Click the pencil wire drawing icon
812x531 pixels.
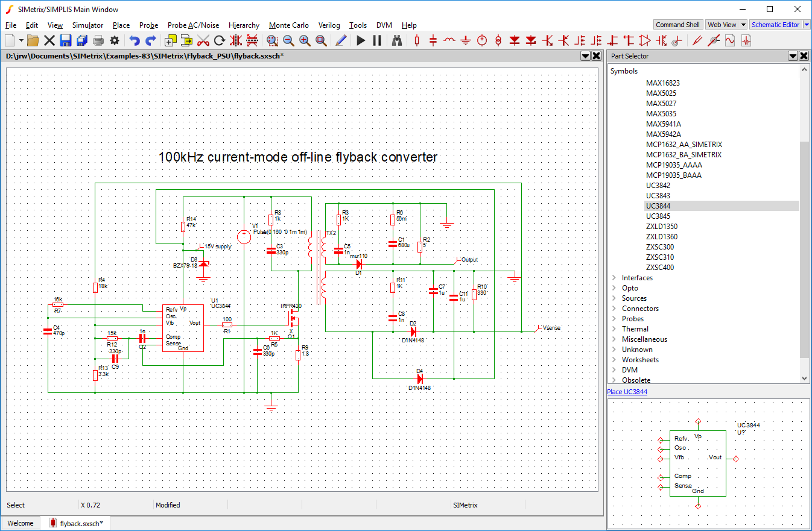coord(341,40)
